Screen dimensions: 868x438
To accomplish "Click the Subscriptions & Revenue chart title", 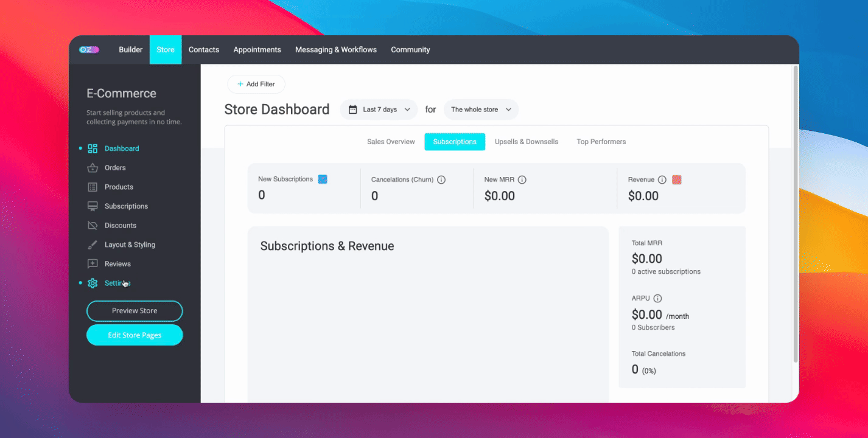I will click(x=327, y=246).
